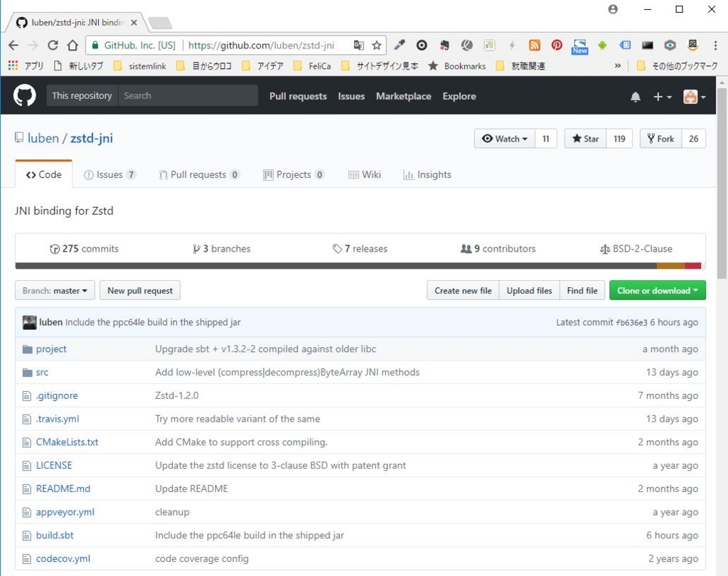This screenshot has height=576, width=728.
Task: Open the Bookmarks star folder
Action: (x=457, y=66)
